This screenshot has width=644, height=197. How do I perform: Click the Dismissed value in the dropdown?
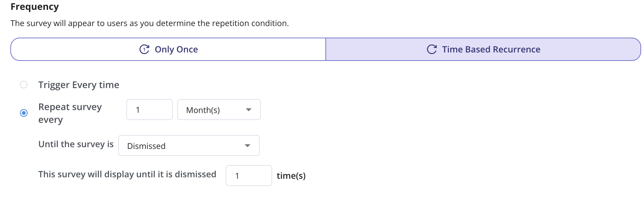click(x=146, y=146)
